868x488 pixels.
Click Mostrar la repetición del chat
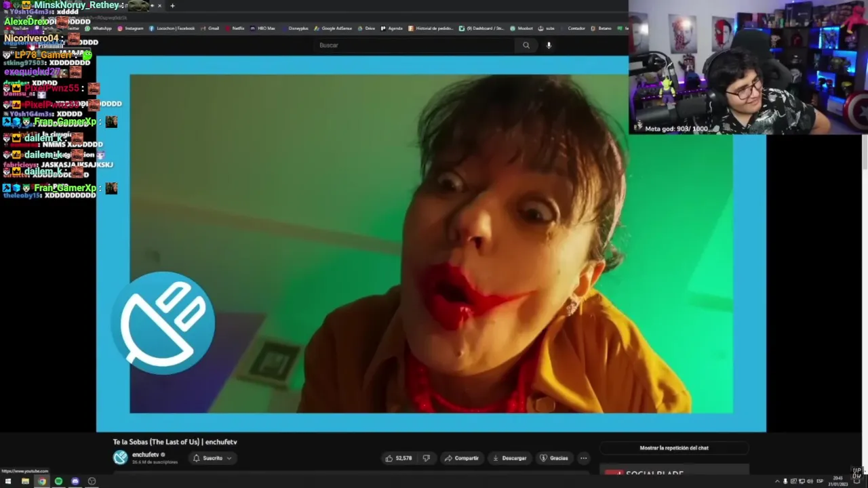[x=674, y=448]
